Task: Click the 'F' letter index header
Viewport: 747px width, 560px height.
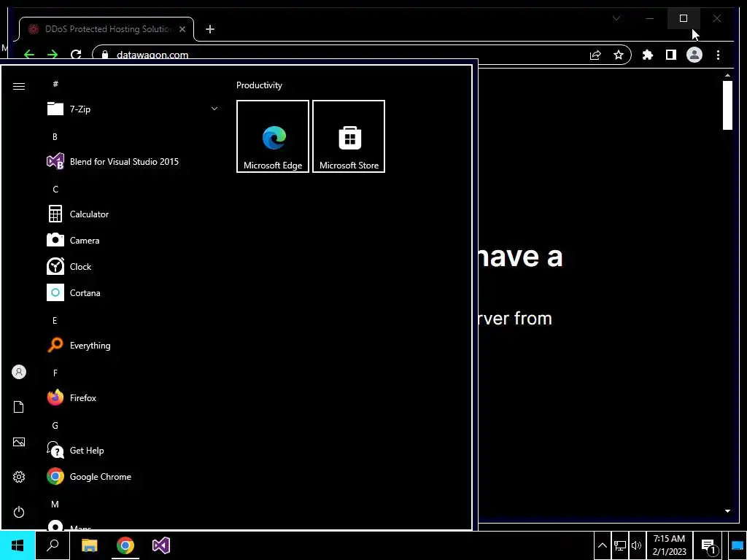Action: pyautogui.click(x=55, y=373)
